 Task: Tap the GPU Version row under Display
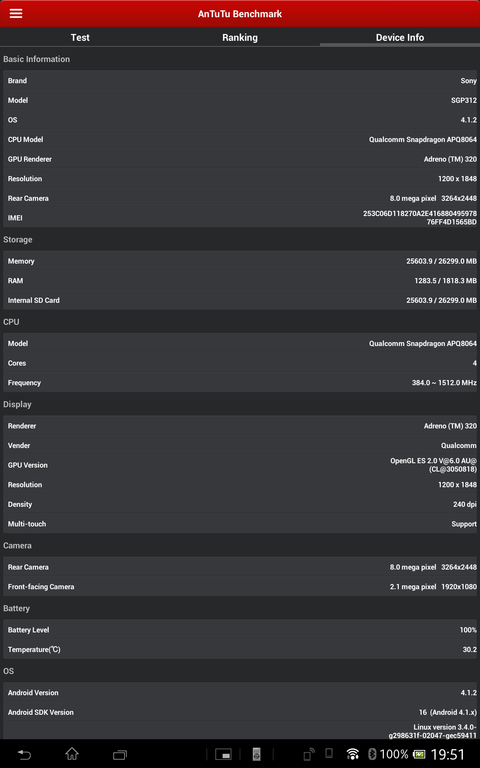pos(240,465)
